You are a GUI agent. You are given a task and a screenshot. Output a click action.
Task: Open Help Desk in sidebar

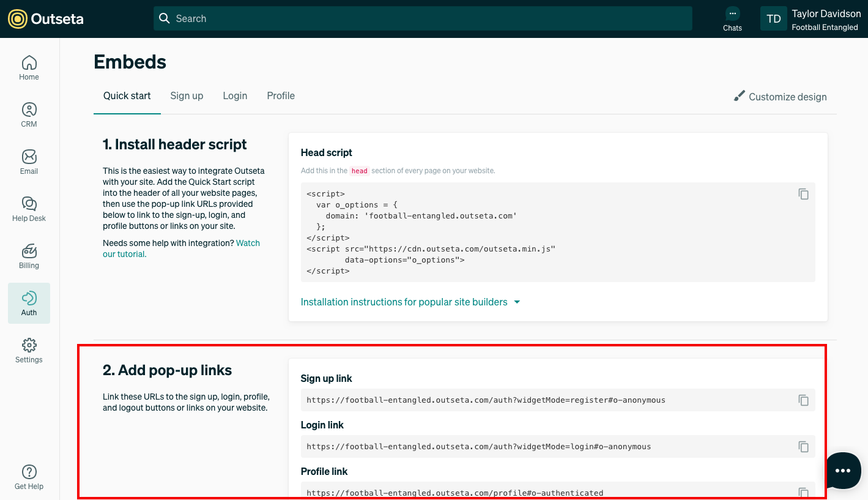pyautogui.click(x=29, y=209)
